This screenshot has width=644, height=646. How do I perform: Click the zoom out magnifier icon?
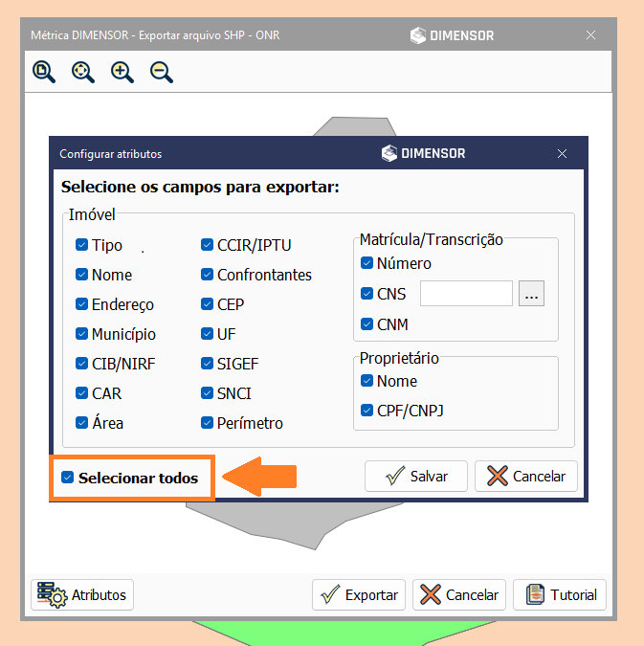click(x=162, y=72)
